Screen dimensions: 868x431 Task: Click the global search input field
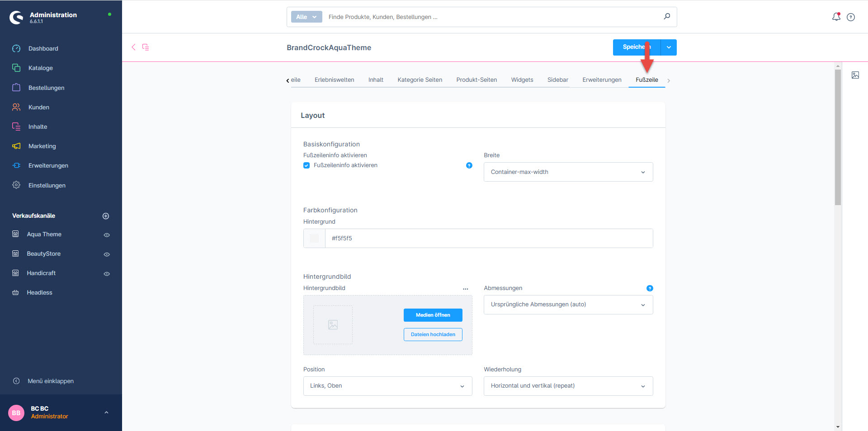[493, 17]
